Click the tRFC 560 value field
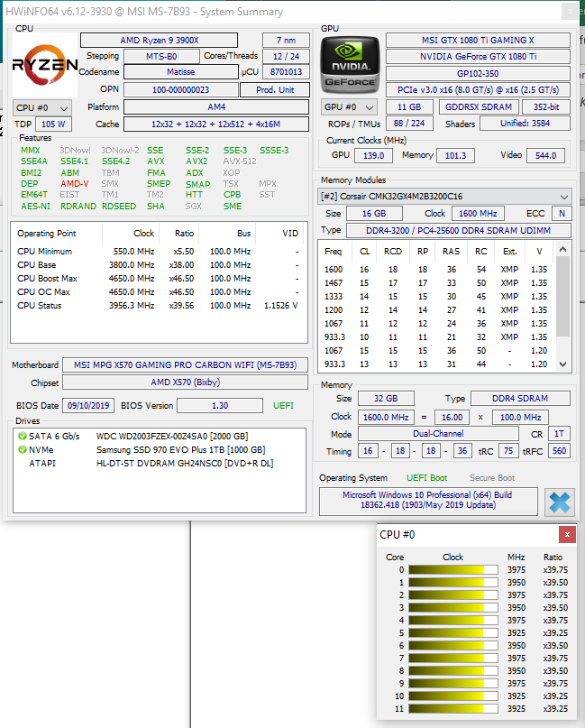 (x=559, y=451)
